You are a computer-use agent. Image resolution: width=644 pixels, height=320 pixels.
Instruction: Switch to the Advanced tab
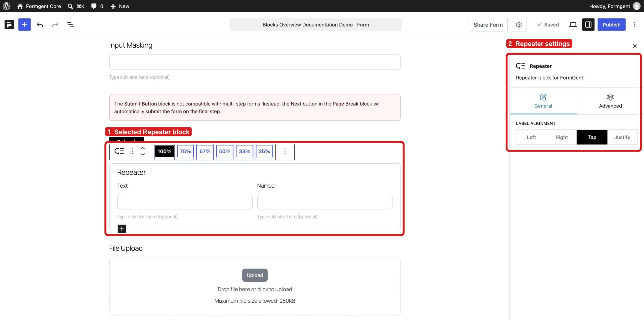click(x=610, y=101)
